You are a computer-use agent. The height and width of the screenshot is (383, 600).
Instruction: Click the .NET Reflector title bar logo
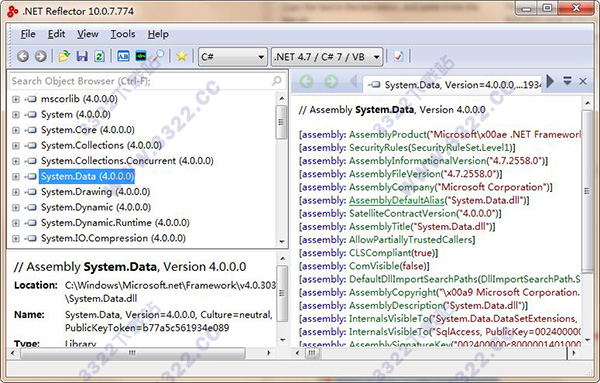tap(13, 11)
